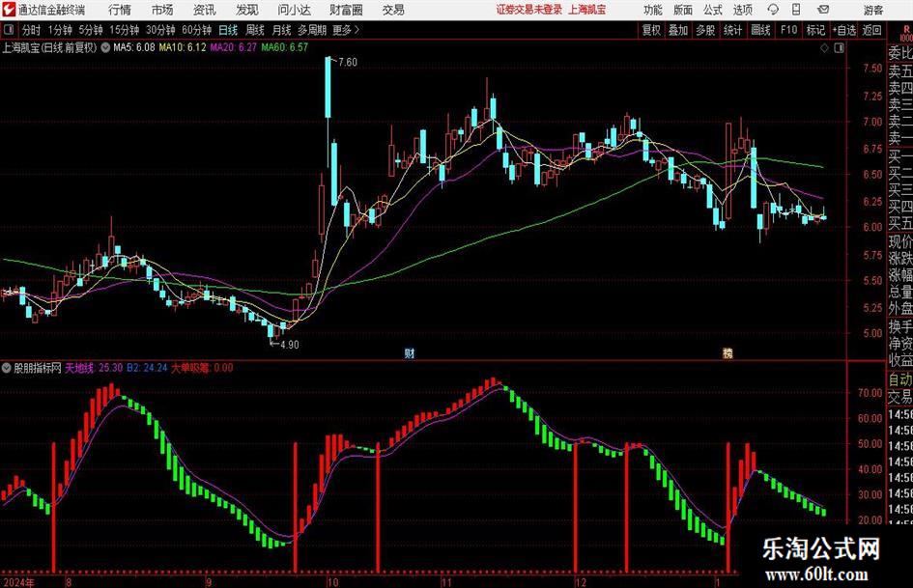Switch to 60分钟 period tab
Image resolution: width=913 pixels, height=588 pixels.
196,30
